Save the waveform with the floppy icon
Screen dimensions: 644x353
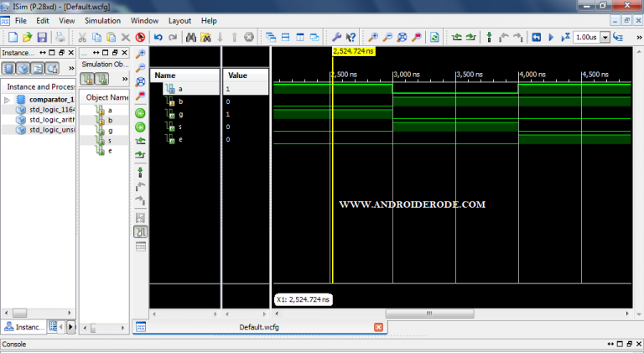[42, 38]
